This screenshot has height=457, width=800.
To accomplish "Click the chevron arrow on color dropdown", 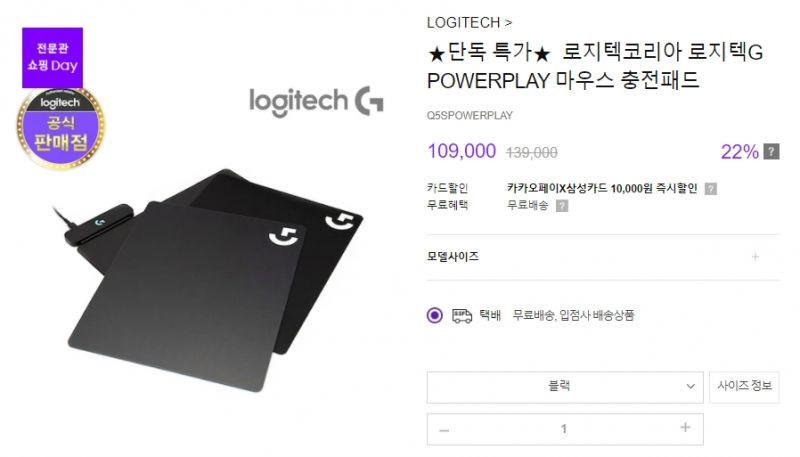I will (x=690, y=387).
